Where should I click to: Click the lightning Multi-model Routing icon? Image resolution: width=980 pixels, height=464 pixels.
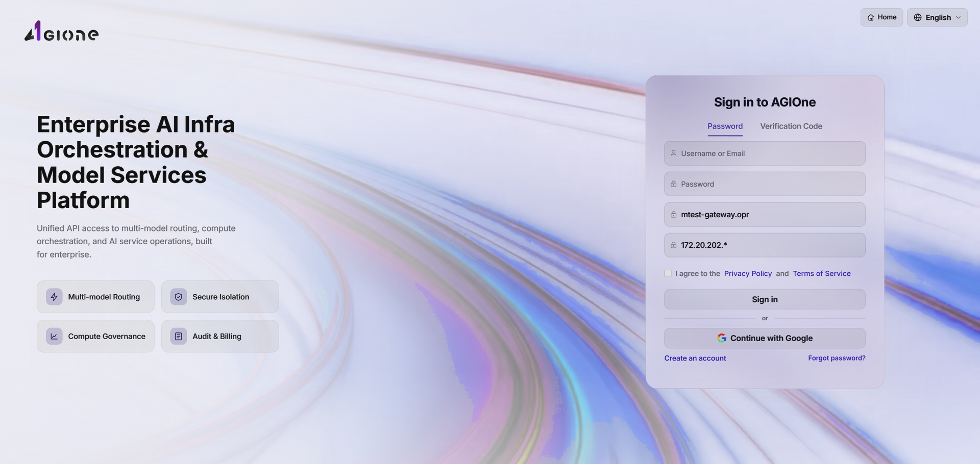click(54, 297)
